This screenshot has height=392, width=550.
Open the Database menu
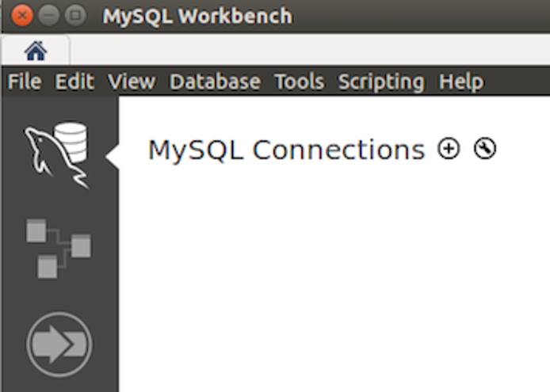click(x=215, y=82)
